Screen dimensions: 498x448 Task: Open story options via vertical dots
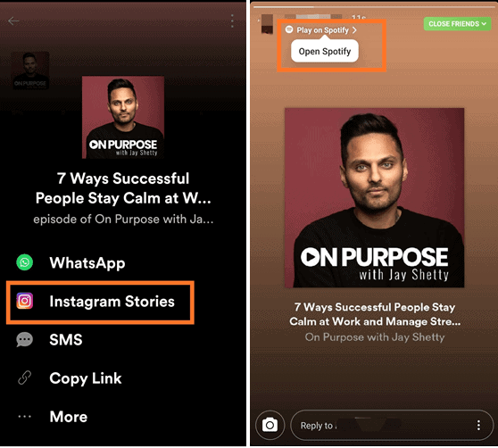coord(478,426)
